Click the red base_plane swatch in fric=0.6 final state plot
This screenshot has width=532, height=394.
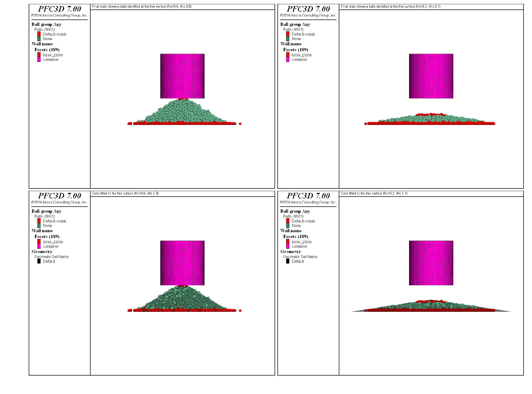coord(39,55)
